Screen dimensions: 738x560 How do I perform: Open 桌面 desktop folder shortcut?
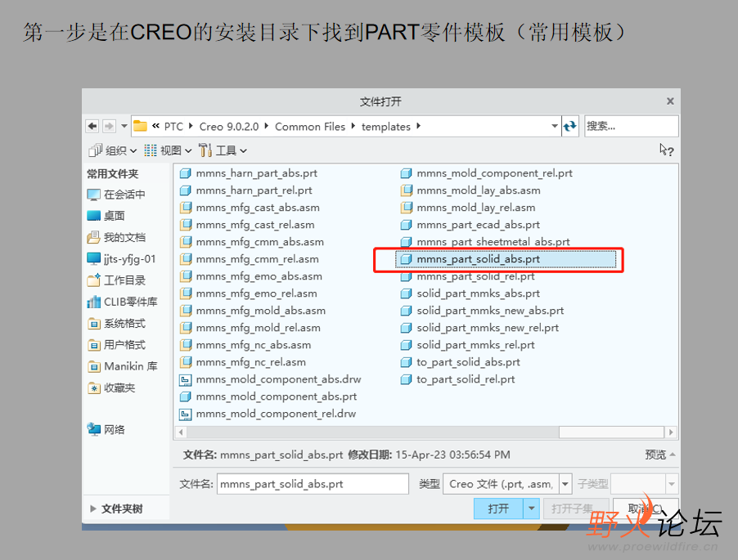click(106, 216)
